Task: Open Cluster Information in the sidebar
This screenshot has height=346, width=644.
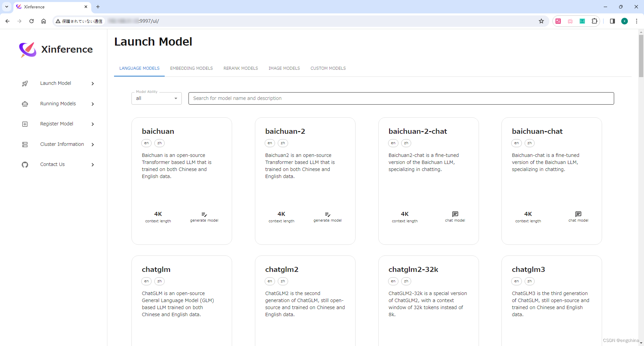Action: point(62,144)
